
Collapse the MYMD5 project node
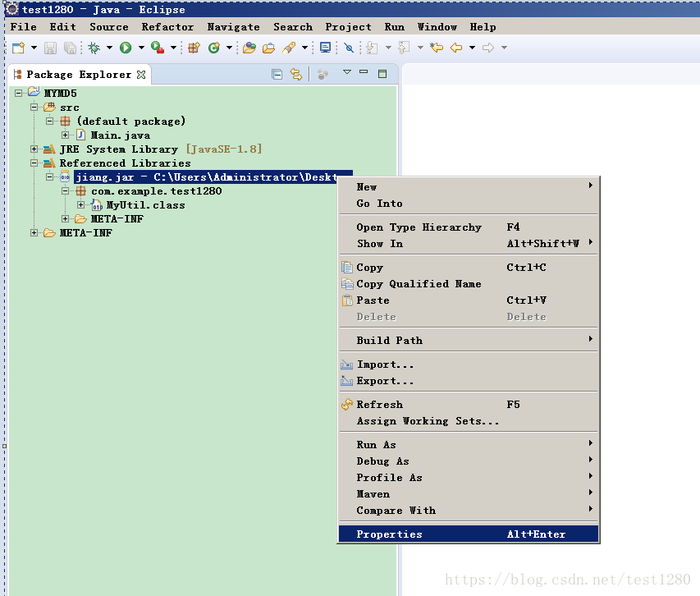pos(18,94)
